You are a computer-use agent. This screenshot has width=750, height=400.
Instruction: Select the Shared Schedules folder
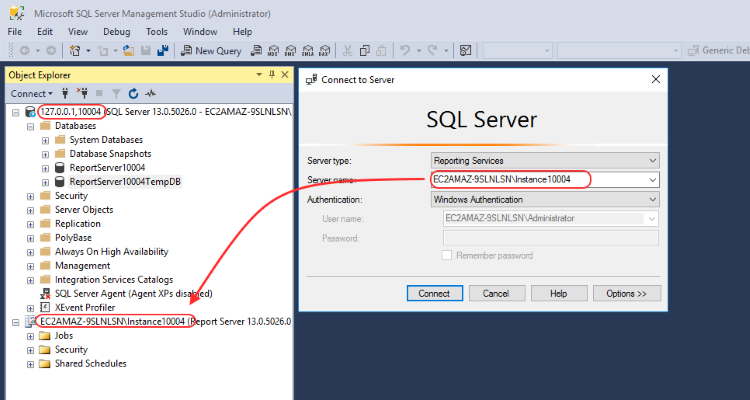[90, 364]
